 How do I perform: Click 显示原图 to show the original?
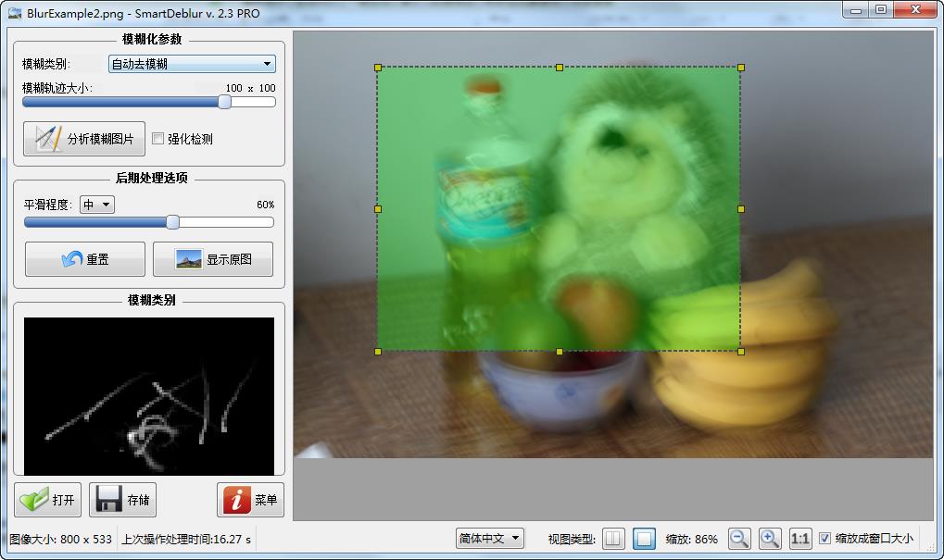[x=213, y=259]
